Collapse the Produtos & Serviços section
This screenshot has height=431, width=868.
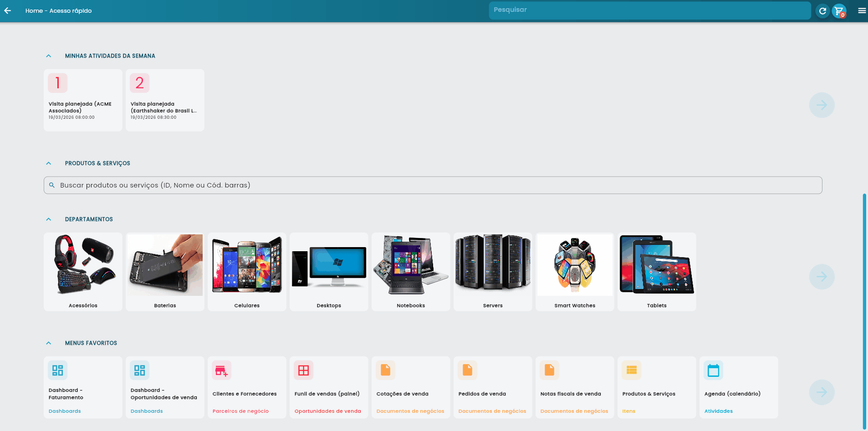click(x=49, y=163)
